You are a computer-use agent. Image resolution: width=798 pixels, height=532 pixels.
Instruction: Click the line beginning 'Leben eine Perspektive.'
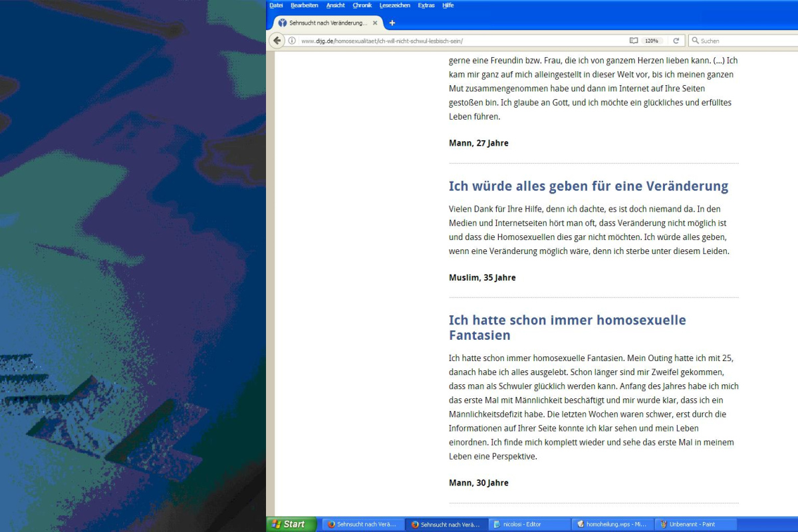(493, 457)
